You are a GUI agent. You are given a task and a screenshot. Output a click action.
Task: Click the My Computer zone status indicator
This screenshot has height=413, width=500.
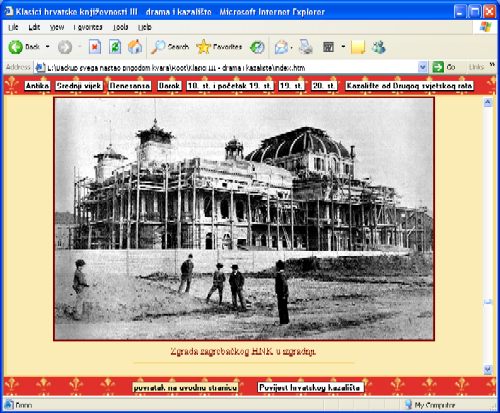(x=430, y=405)
